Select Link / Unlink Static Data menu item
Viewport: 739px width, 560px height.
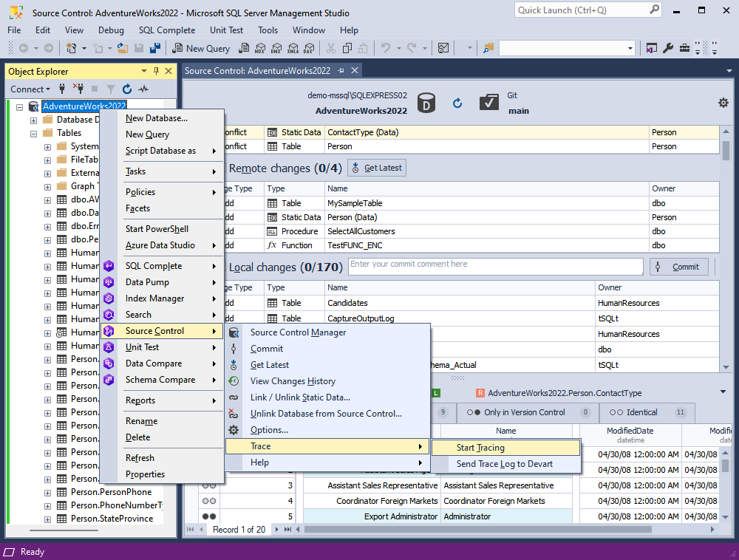(x=327, y=397)
